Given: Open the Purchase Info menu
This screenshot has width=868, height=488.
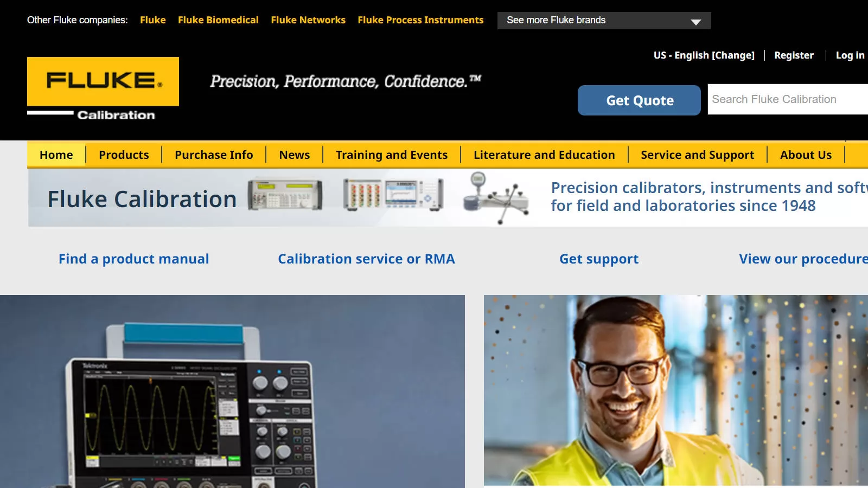Looking at the screenshot, I should 214,155.
